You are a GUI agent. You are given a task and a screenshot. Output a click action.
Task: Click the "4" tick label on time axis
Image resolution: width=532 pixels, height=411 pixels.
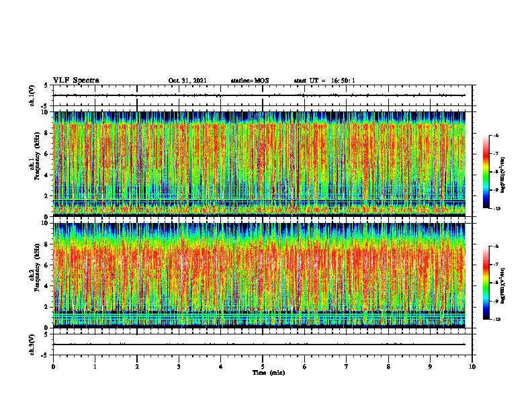click(221, 367)
